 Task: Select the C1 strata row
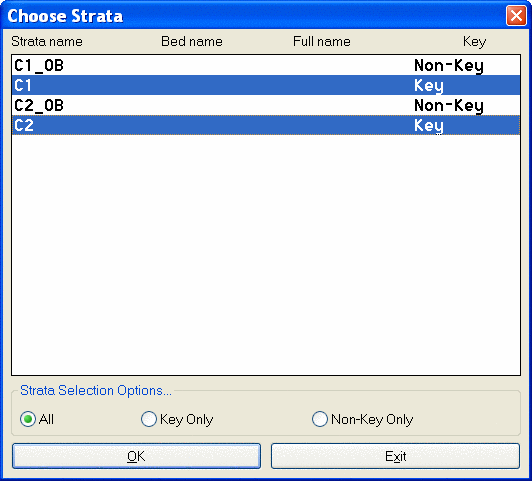click(x=266, y=85)
